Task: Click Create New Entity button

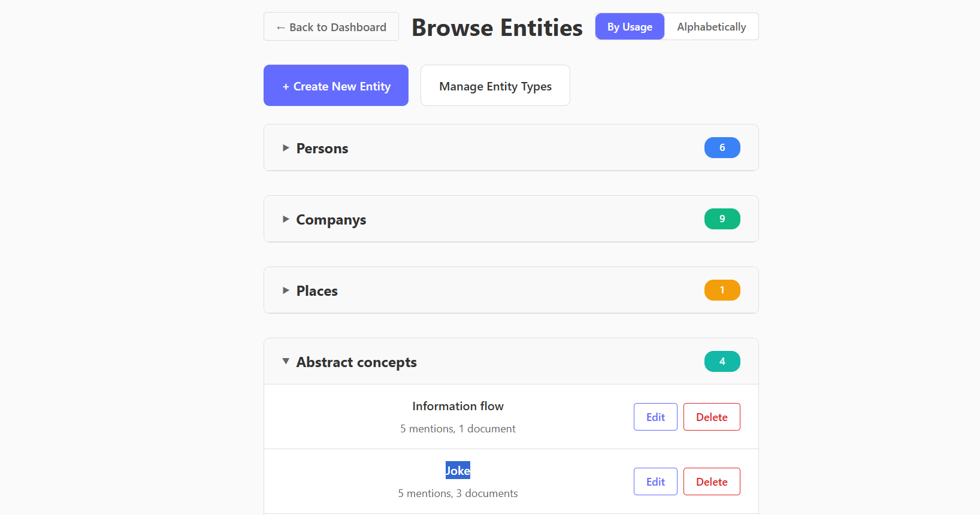Action: (x=336, y=86)
